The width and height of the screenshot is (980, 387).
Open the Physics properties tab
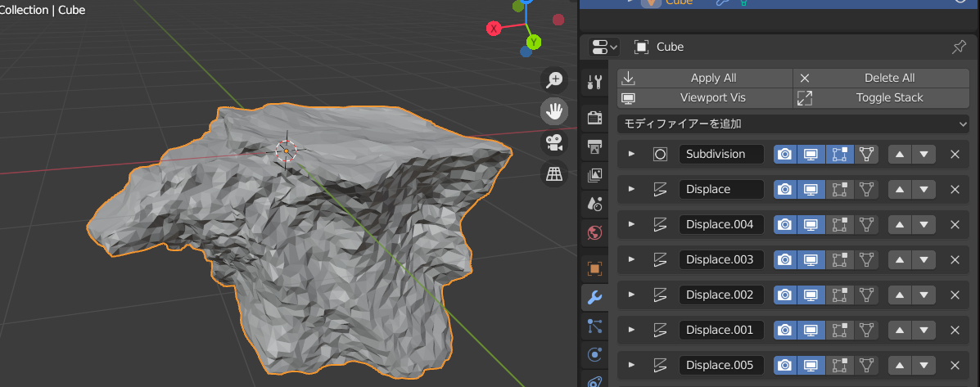click(x=594, y=355)
